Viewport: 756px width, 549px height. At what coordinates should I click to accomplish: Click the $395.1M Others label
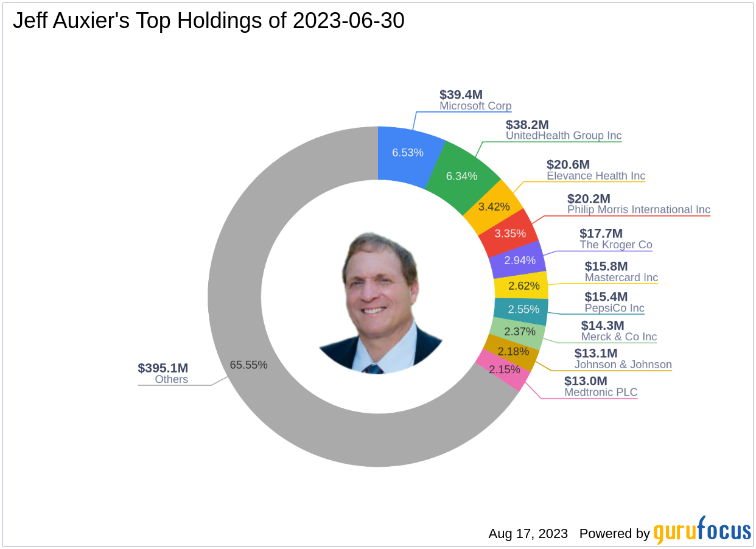click(x=163, y=374)
